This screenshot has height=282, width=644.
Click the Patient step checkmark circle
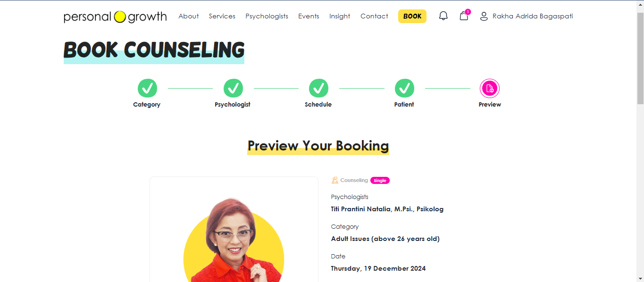(404, 88)
